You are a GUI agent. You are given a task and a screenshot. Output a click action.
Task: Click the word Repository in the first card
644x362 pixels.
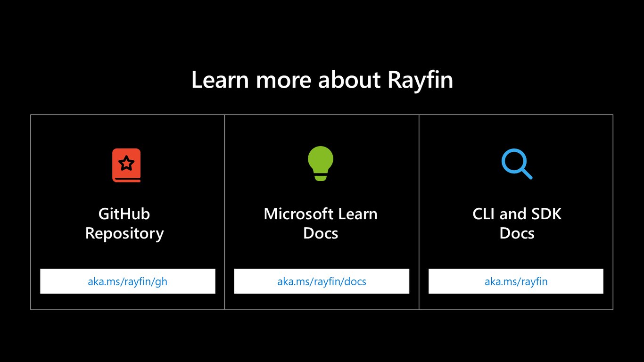click(124, 233)
